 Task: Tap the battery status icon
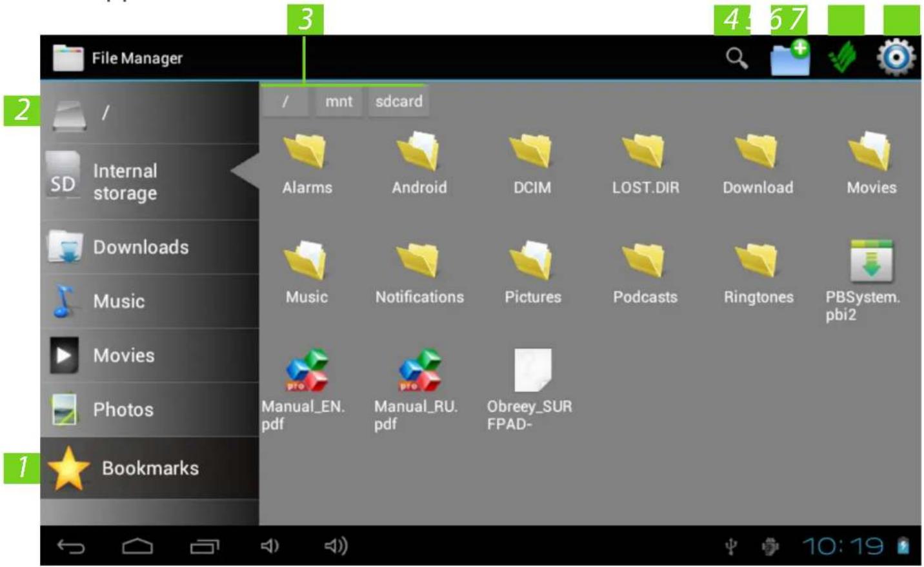point(903,546)
